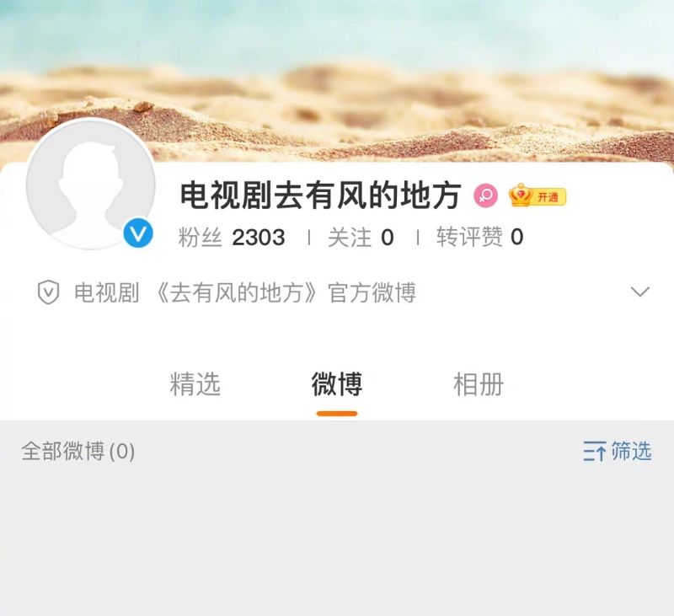The width and height of the screenshot is (674, 616).
Task: Tap the orange active tab indicator
Action: pyautogui.click(x=337, y=414)
